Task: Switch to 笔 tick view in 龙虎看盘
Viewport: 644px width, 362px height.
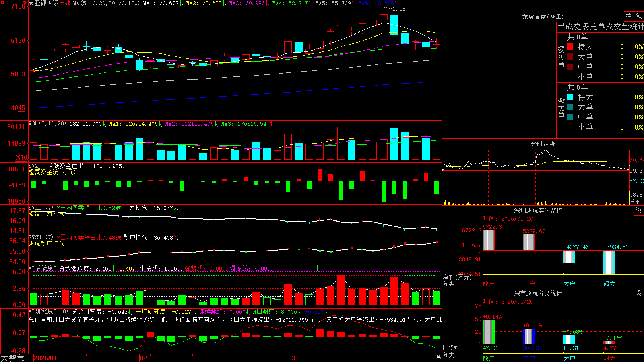Action: [639, 16]
